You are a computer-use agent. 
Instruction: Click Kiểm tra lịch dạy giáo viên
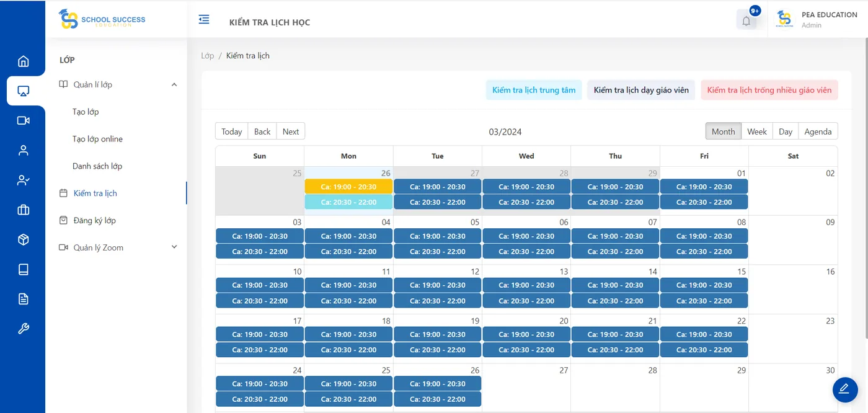641,90
